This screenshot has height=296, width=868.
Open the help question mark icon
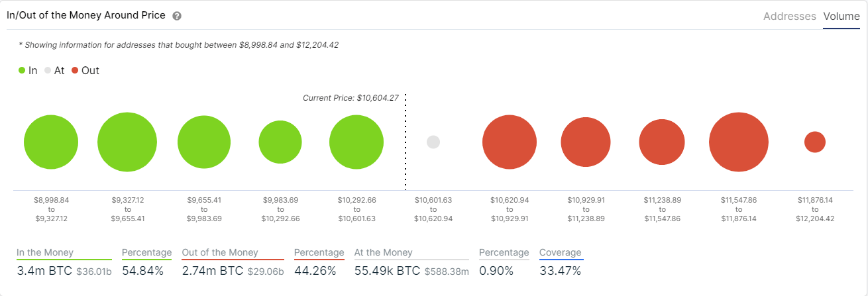(x=177, y=16)
